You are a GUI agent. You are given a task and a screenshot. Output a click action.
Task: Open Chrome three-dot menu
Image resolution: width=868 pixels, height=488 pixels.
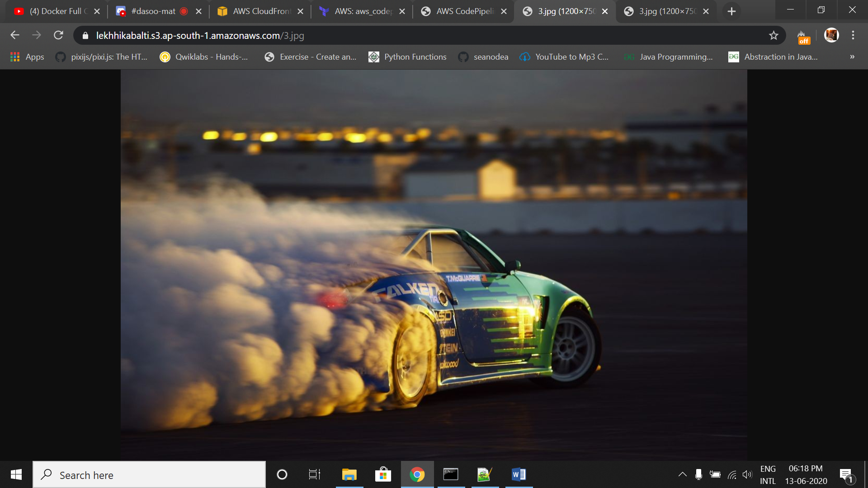point(853,35)
